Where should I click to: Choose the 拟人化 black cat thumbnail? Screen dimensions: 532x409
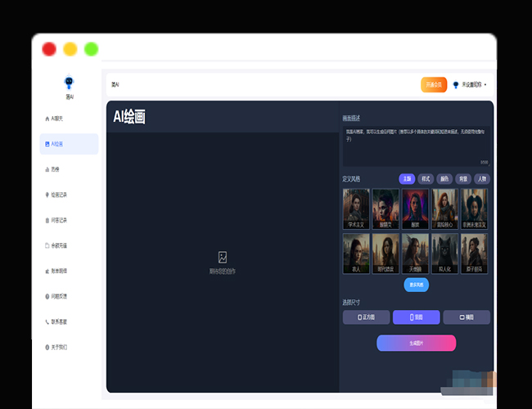pyautogui.click(x=444, y=254)
